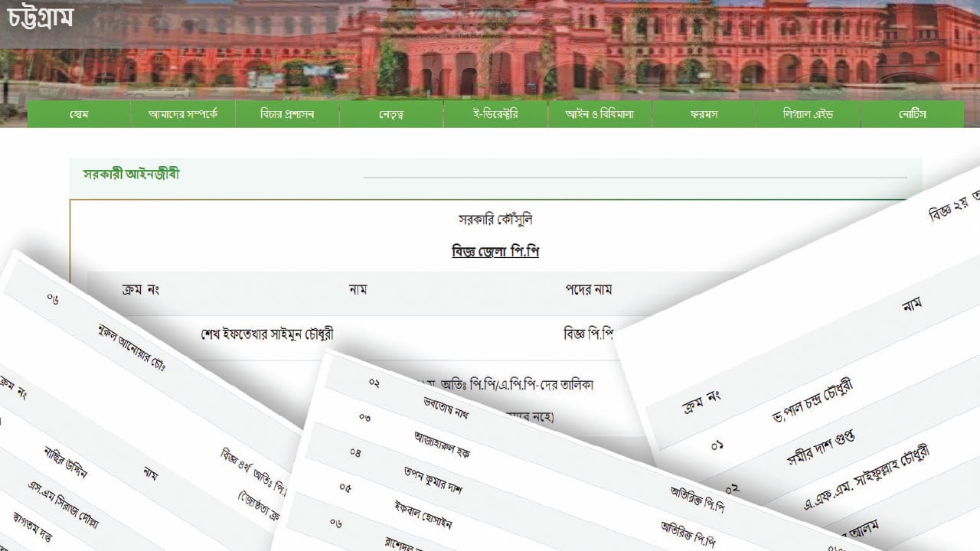Go to the লিগ্যাল এইড menu

[x=808, y=114]
